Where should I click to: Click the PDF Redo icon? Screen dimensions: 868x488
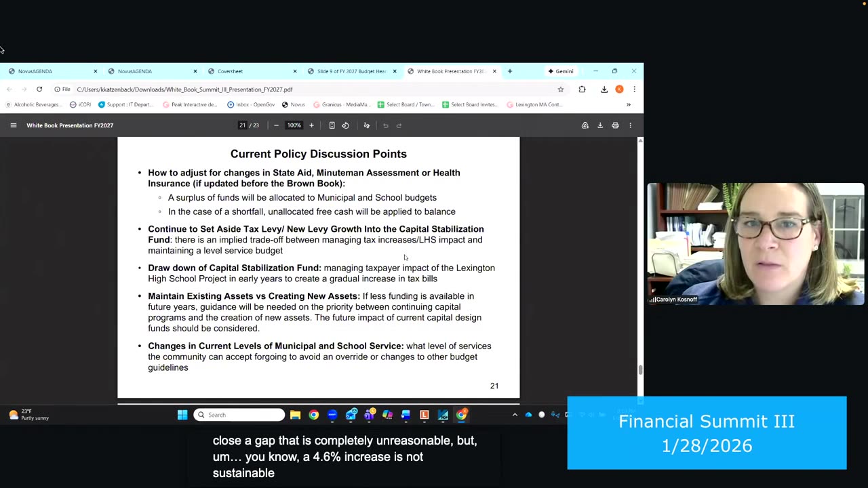click(399, 125)
